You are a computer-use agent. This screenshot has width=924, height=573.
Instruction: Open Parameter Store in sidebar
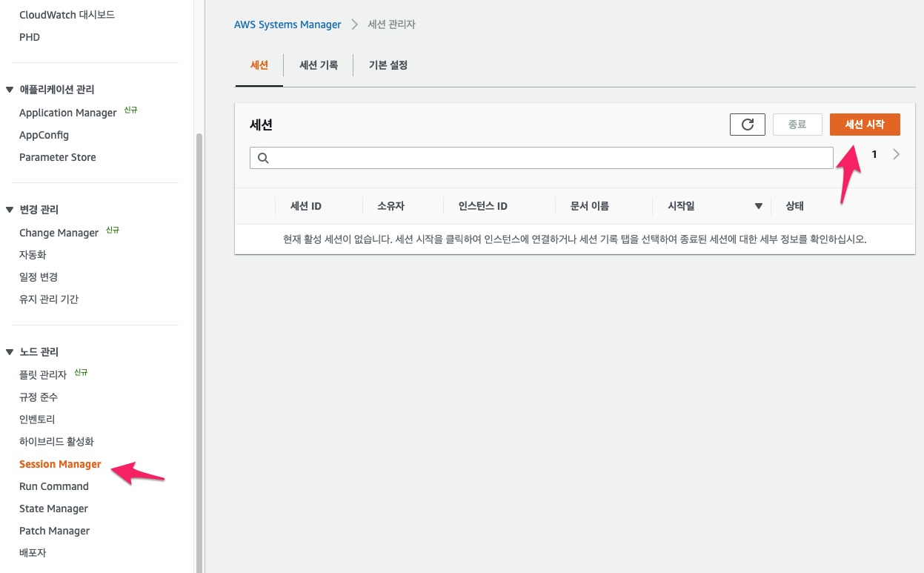point(58,157)
